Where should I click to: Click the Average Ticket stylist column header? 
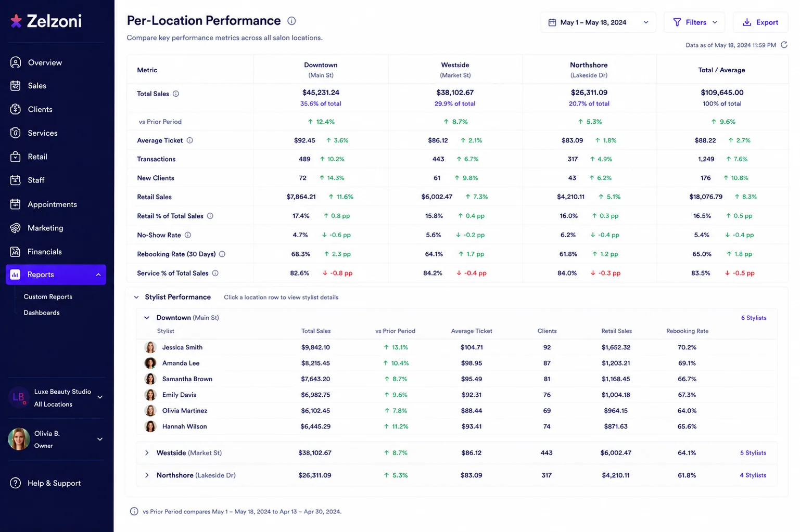[472, 331]
